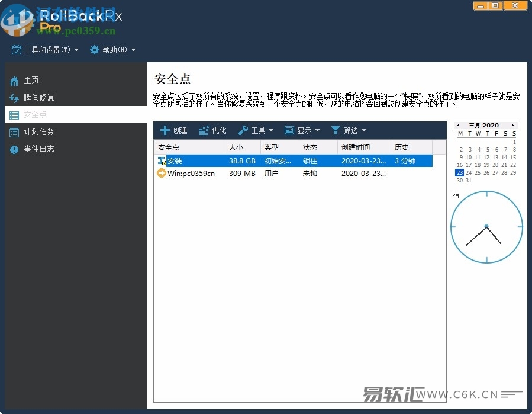Screen dimensions: 532x414
Task: Click the 优化 button label
Action: pyautogui.click(x=219, y=130)
